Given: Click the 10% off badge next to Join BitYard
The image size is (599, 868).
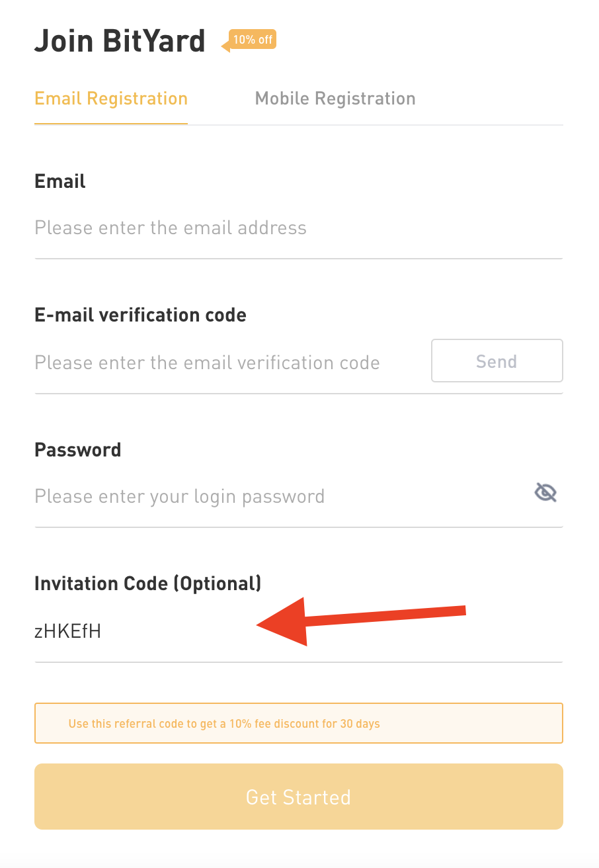Looking at the screenshot, I should tap(253, 40).
